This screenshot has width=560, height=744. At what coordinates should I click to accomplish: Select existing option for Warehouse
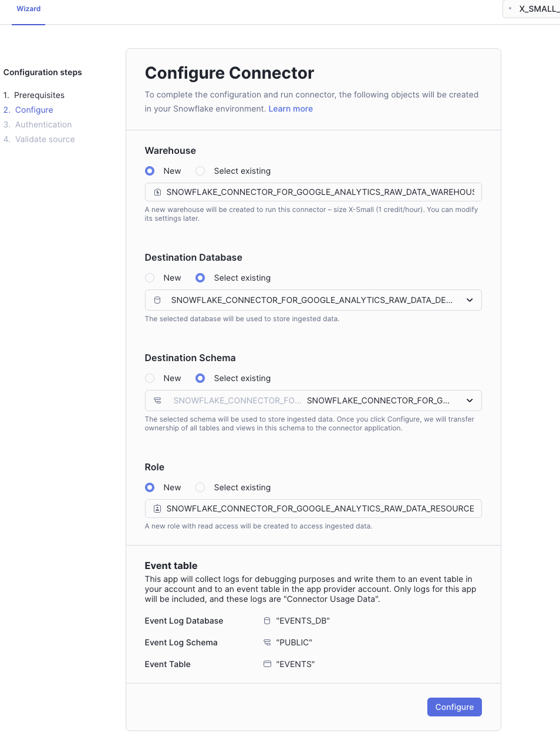point(200,171)
